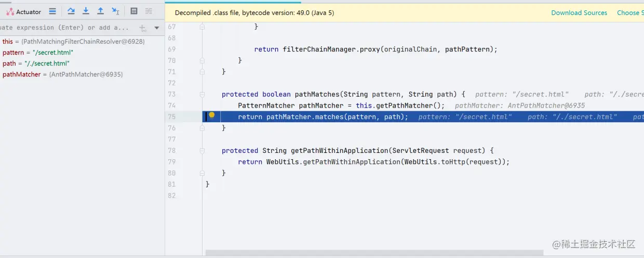Click the Run to Cursor icon
Screen dimensions: 644x258
tap(115, 11)
